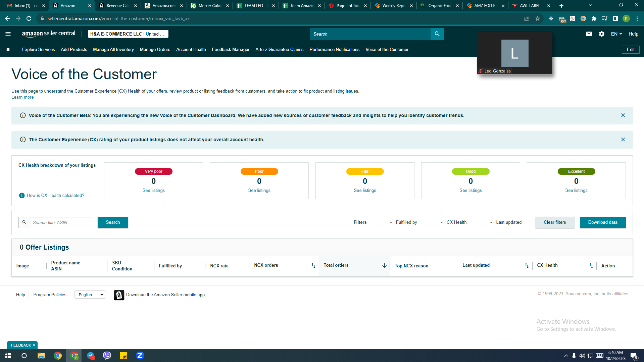Screen dimensions: 644x362
Task: Open Program Policies footer link
Action: [50, 295]
